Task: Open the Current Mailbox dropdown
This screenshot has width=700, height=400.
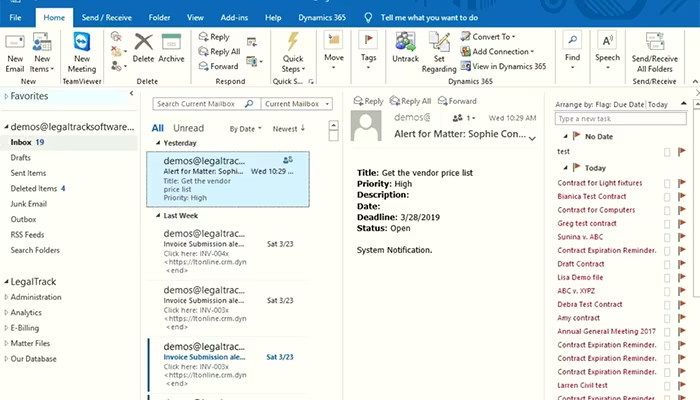Action: pos(297,104)
